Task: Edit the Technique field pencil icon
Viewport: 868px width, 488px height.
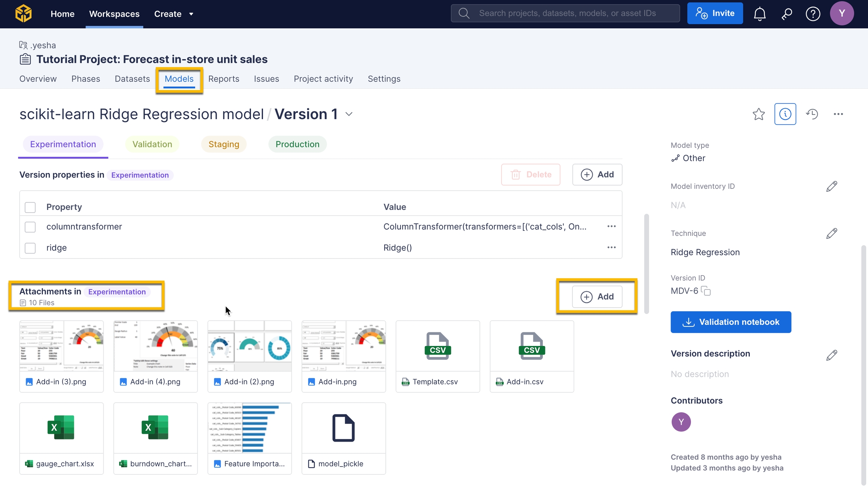Action: (831, 234)
